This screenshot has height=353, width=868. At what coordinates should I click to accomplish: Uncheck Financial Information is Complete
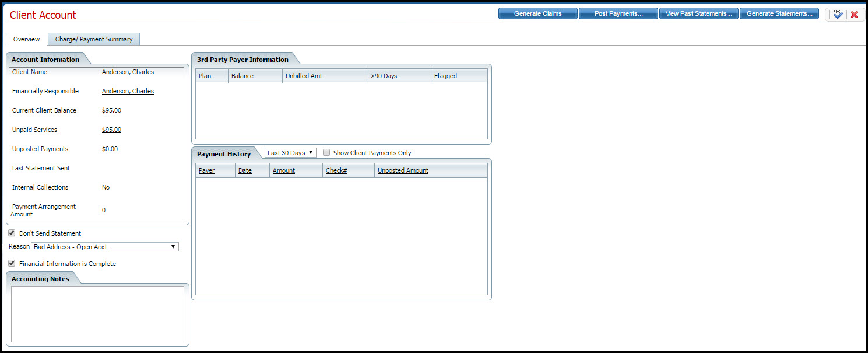[x=12, y=263]
